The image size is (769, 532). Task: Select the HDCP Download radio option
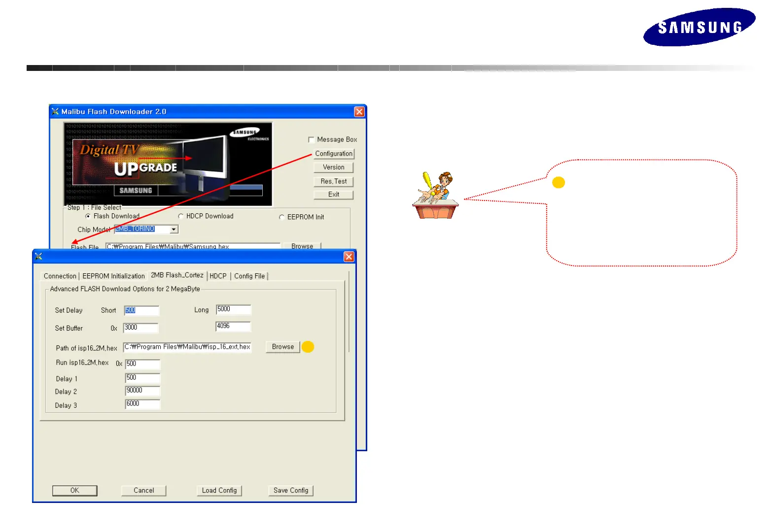180,216
